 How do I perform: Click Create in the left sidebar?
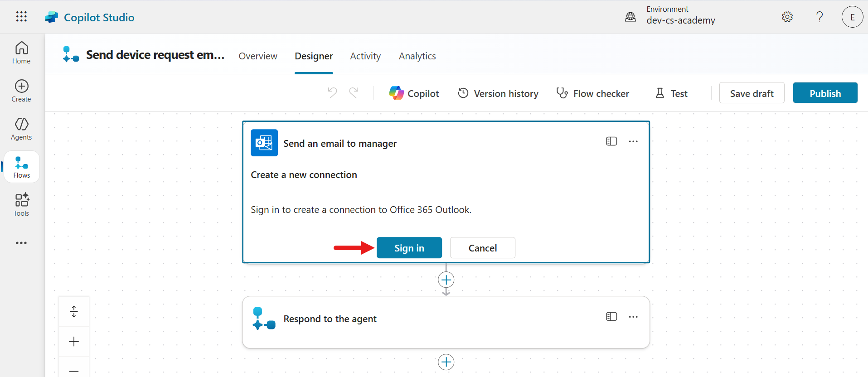pos(21,91)
